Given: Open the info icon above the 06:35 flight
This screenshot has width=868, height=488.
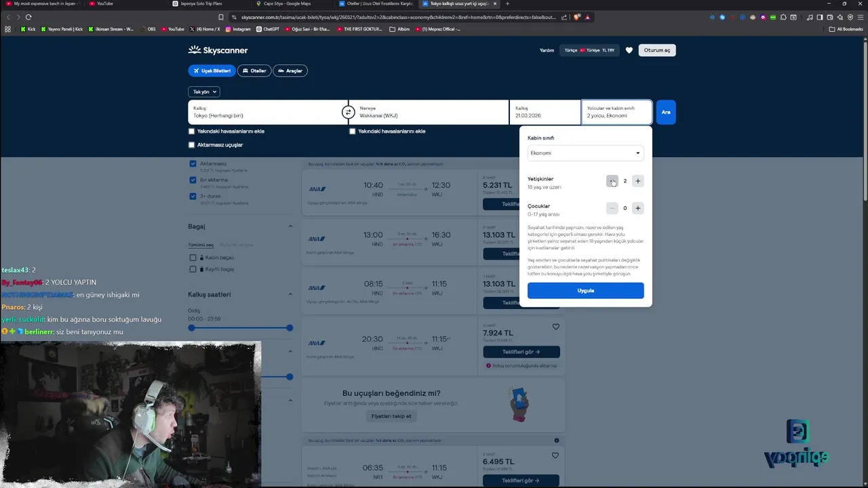Looking at the screenshot, I should point(557,441).
